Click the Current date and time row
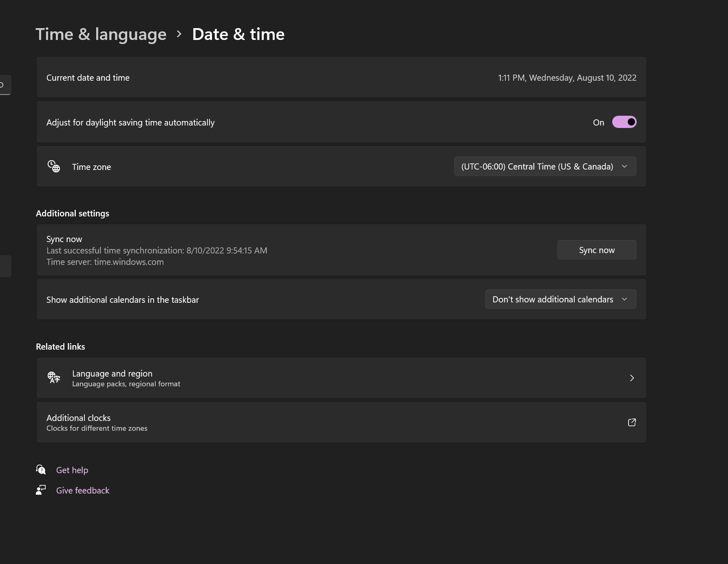The image size is (728, 564). pos(342,77)
